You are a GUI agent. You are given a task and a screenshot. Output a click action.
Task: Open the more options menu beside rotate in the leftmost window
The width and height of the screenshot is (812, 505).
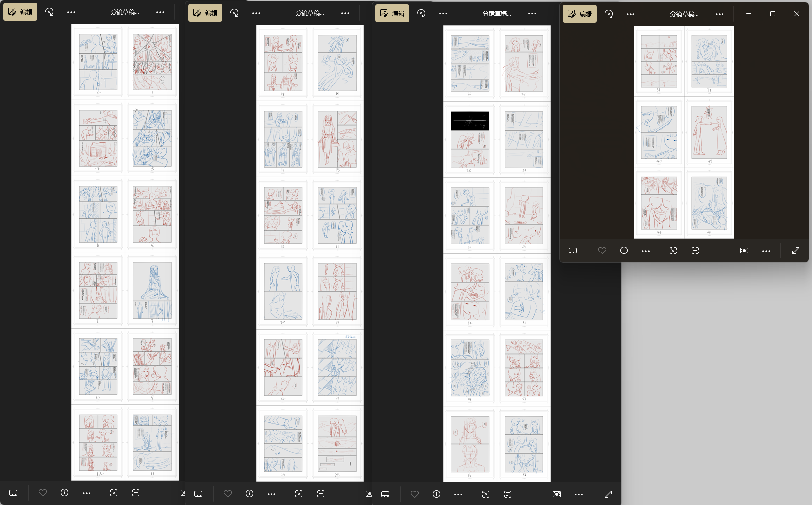click(71, 12)
